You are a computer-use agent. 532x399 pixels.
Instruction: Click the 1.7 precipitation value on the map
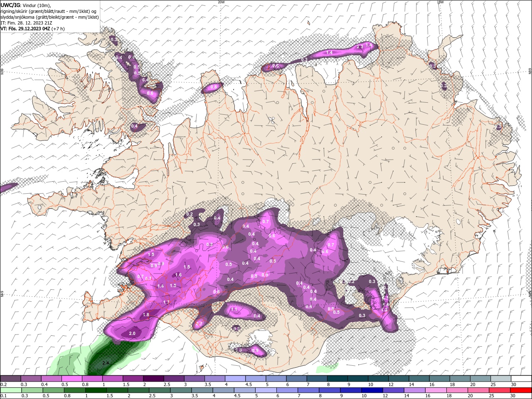pos(166,302)
